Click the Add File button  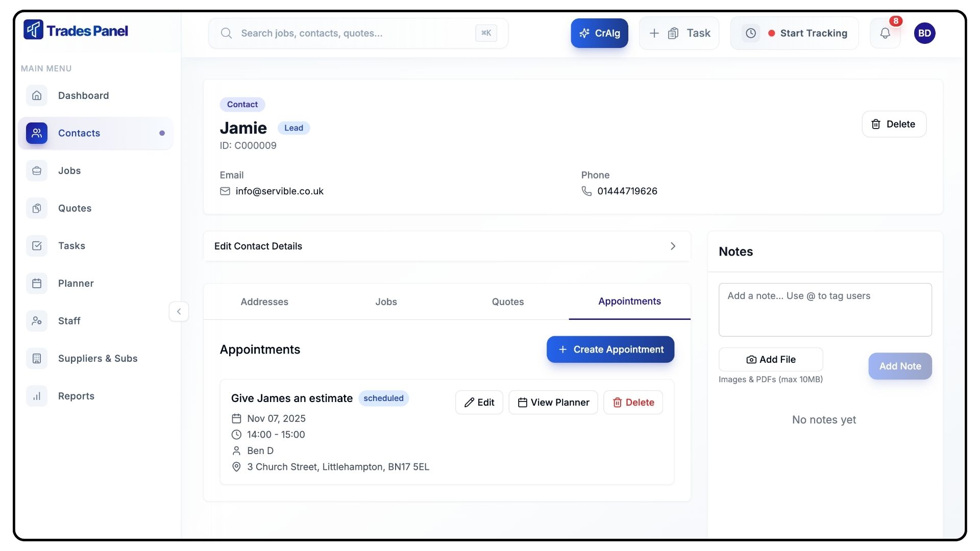pos(770,359)
